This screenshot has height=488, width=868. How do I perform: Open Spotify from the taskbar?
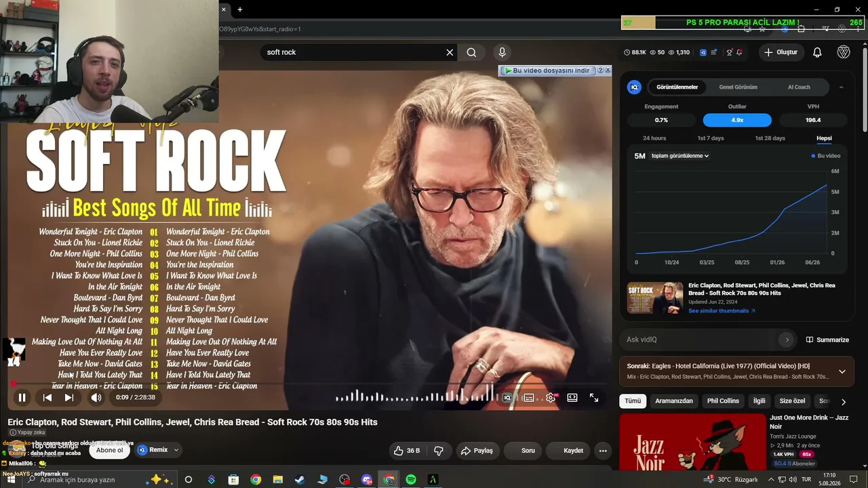point(411,480)
